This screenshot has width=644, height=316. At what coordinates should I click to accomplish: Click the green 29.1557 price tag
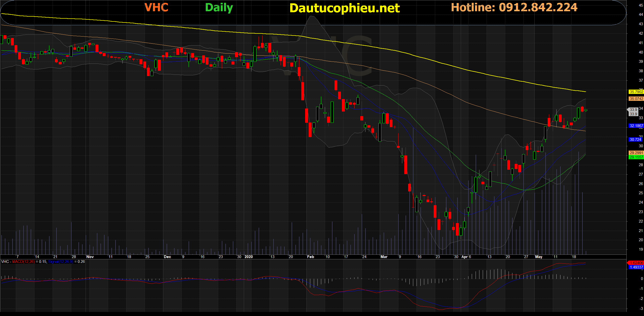(x=636, y=157)
